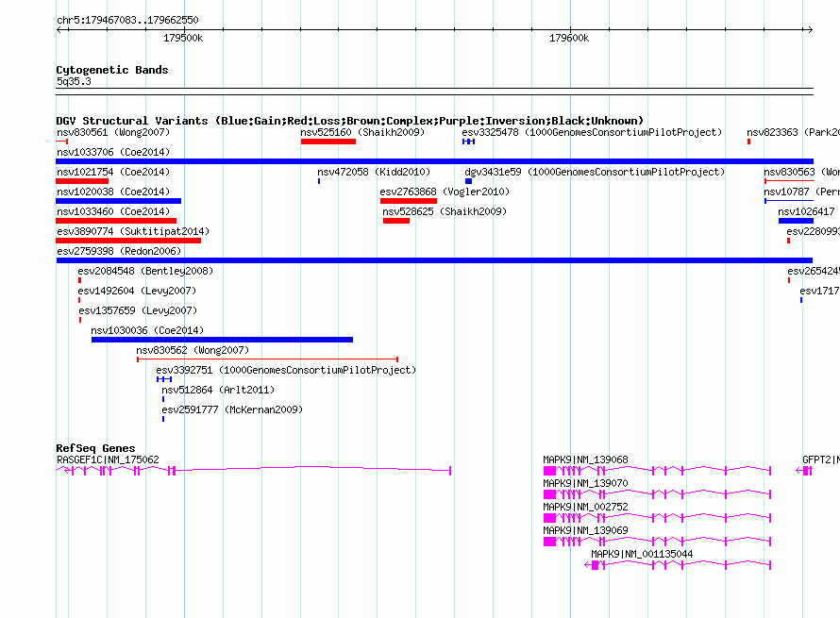The width and height of the screenshot is (840, 618).
Task: Select the MAPK9|NM_002752 transcript label
Action: coord(585,507)
